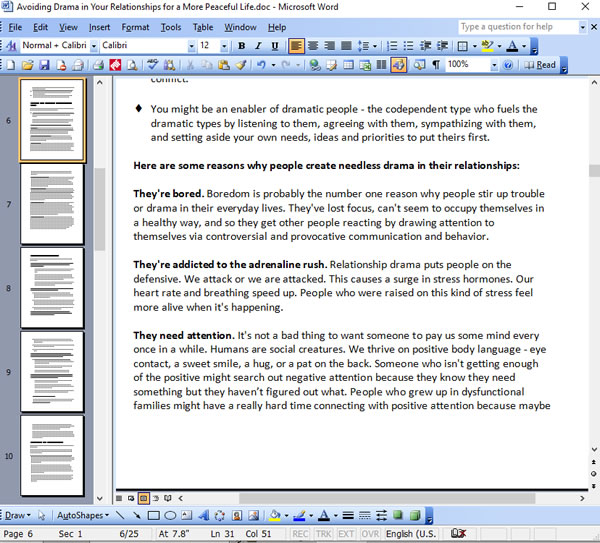Expand the Undo history dropdown arrow
The height and width of the screenshot is (543, 600).
(x=273, y=65)
